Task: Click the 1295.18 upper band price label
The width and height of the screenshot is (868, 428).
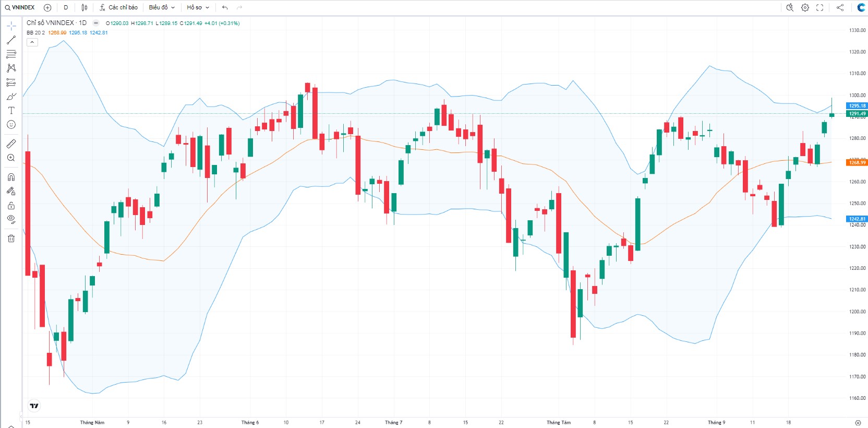Action: pyautogui.click(x=857, y=106)
